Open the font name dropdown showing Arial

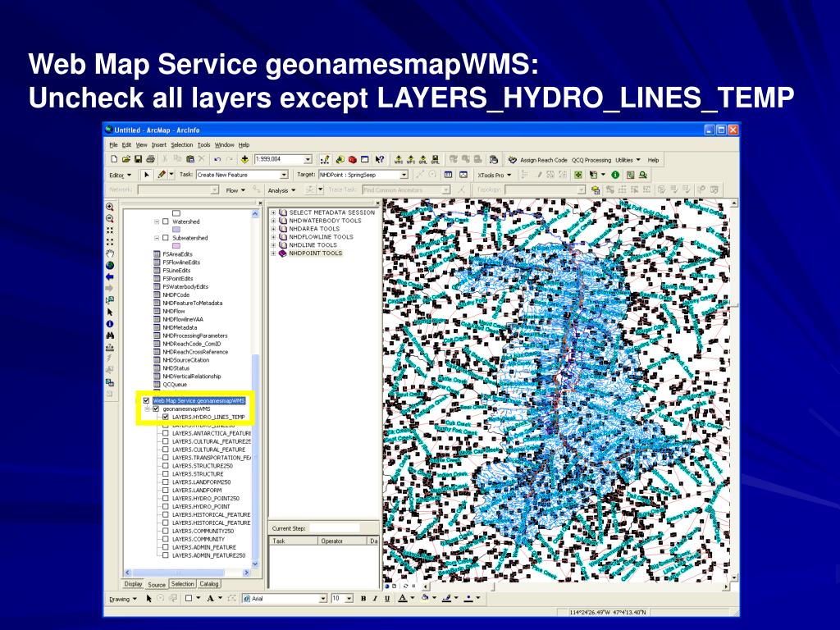[323, 598]
